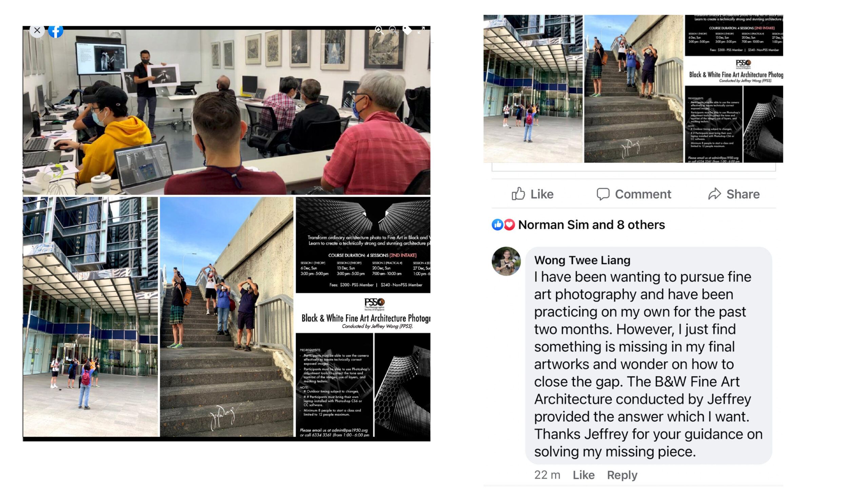This screenshot has height=488, width=868.
Task: Close the photo viewer with X
Action: (37, 30)
